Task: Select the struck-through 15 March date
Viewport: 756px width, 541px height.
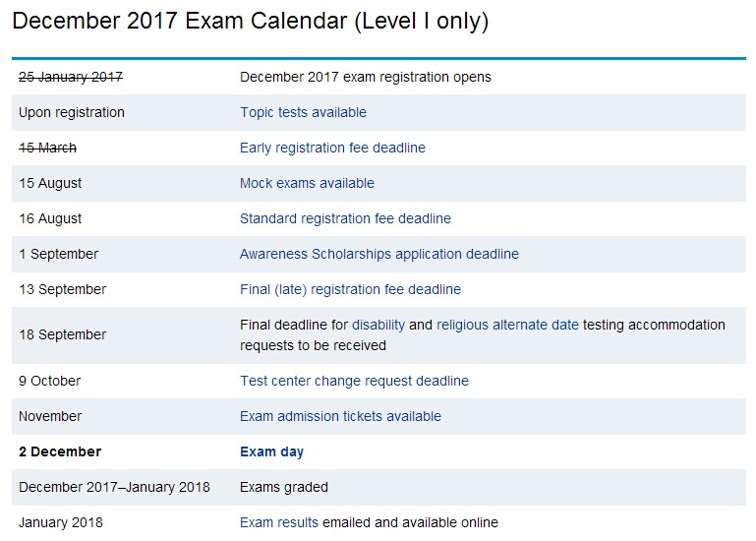Action: click(47, 148)
